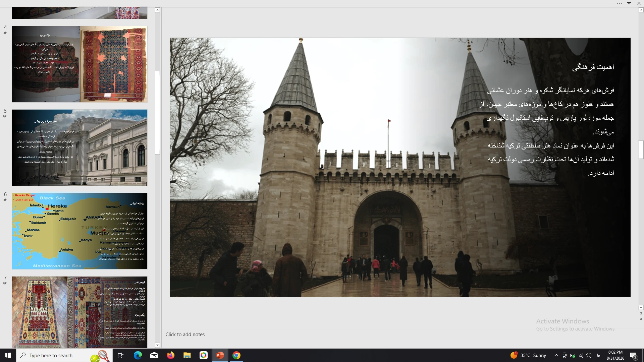644x362 pixels.
Task: Open the 35°C Sunny weather widget
Action: tap(528, 355)
